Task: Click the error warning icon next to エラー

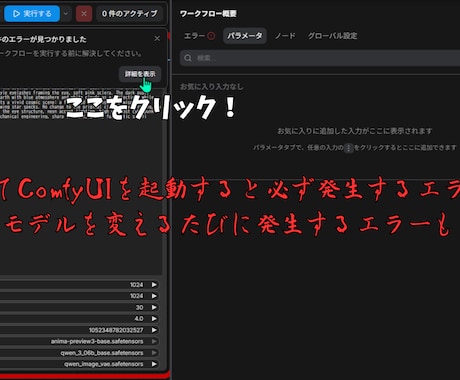Action: (211, 36)
